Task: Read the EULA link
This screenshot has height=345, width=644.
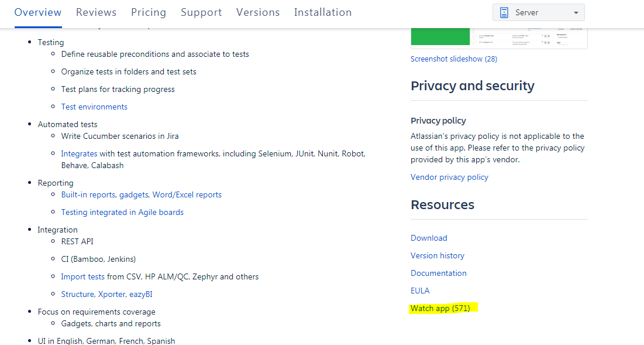Action: click(420, 291)
